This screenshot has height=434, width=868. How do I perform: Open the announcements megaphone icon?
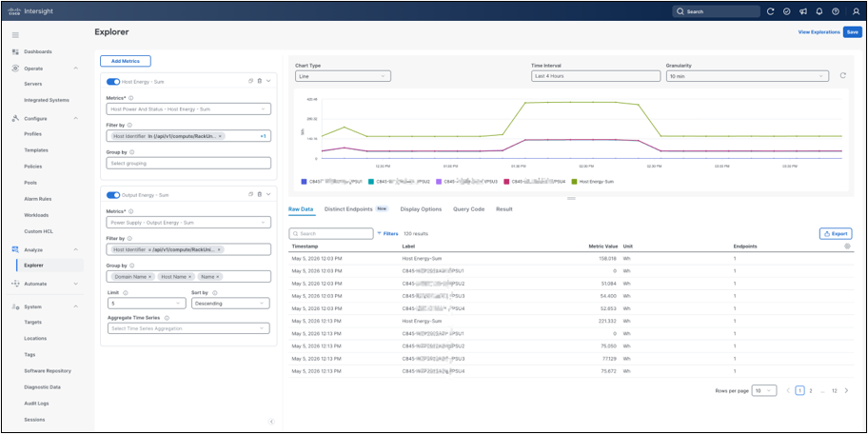[802, 11]
